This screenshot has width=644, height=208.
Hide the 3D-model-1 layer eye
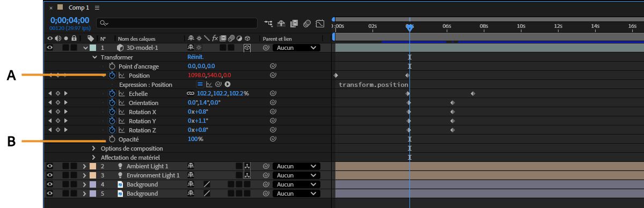(50, 48)
